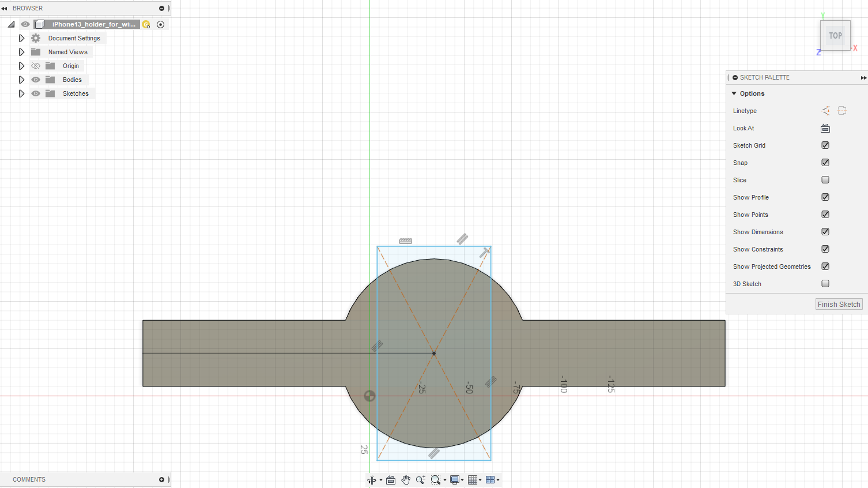868x488 pixels.
Task: Open Display Settings from bottom toolbar
Action: pos(455,479)
